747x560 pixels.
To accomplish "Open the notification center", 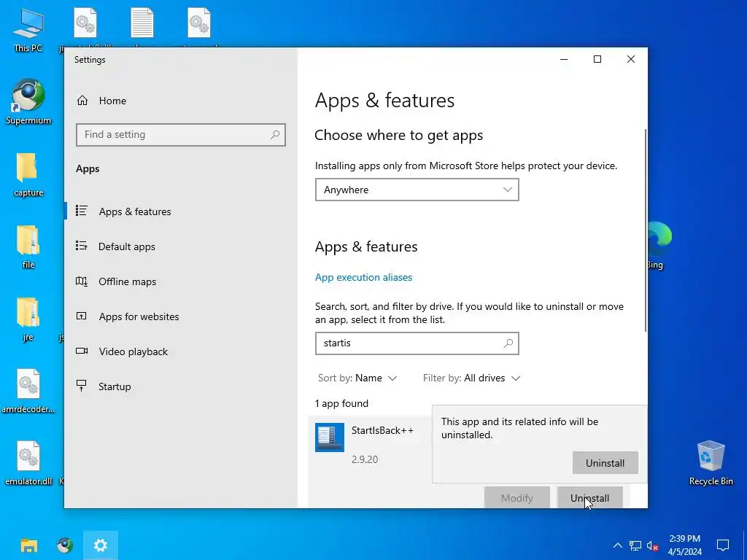I will click(x=723, y=545).
